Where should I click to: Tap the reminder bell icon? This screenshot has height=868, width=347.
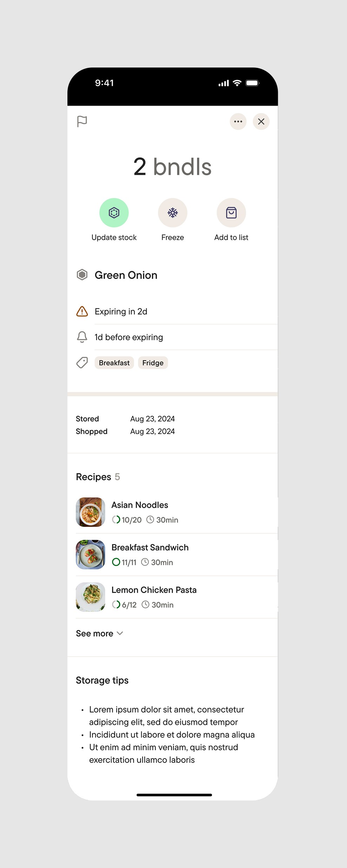point(82,337)
